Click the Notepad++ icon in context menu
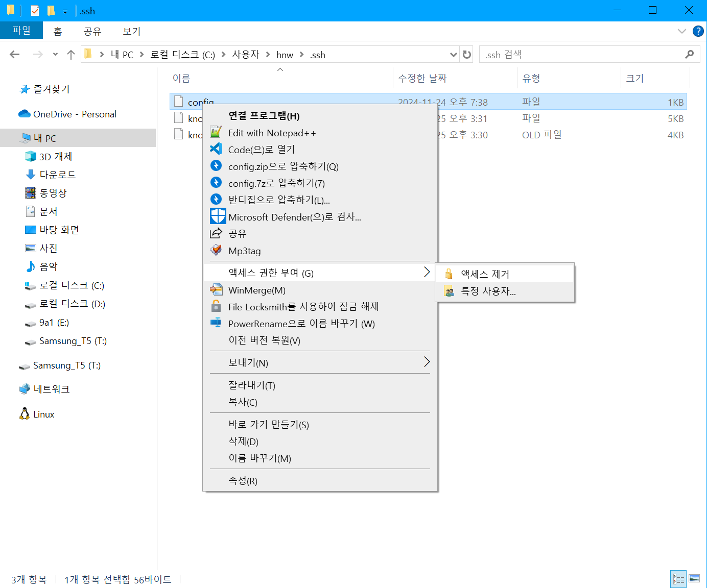707x588 pixels. pos(216,132)
